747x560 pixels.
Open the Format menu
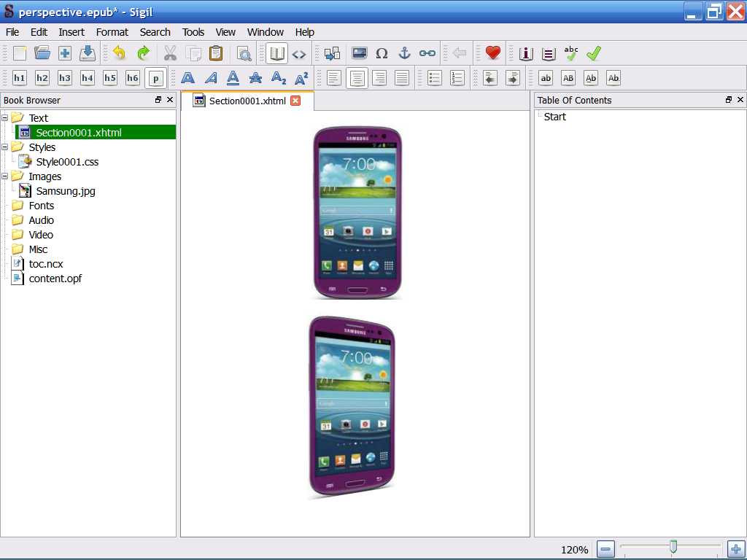(x=112, y=32)
